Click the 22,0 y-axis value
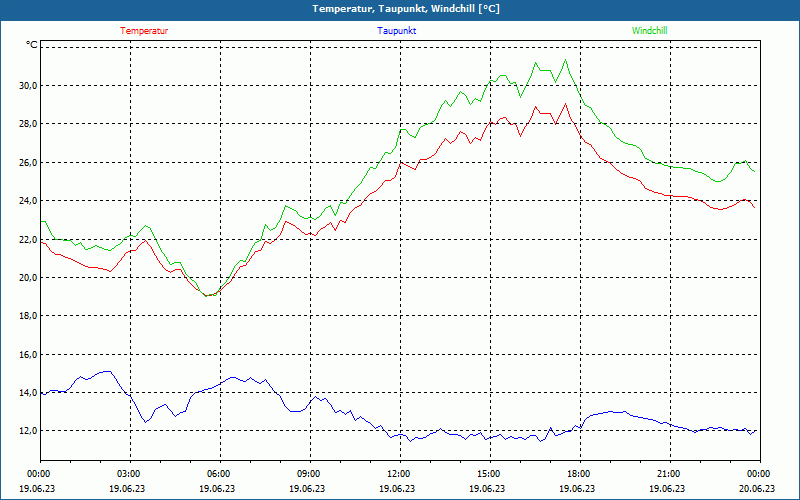The image size is (800, 500). (29, 240)
